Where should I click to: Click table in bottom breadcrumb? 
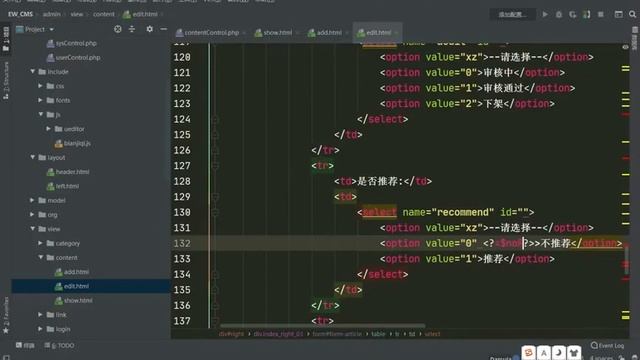pos(378,334)
